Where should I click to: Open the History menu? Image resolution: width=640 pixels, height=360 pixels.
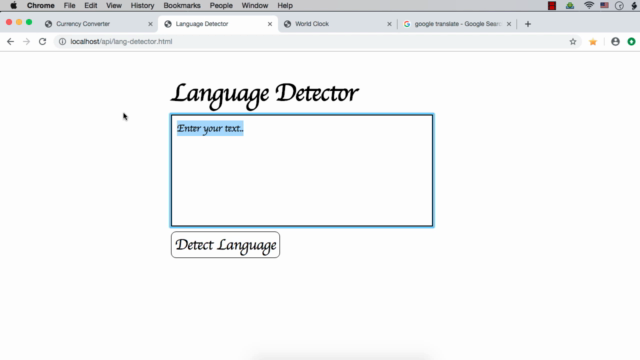coord(142,6)
